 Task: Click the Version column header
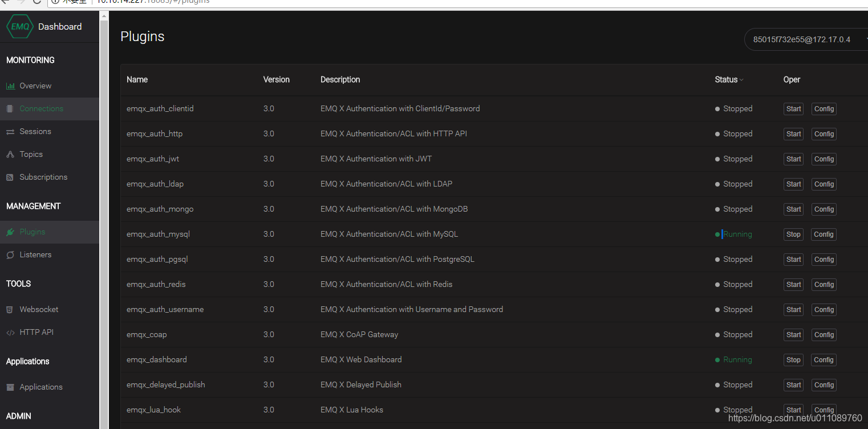(276, 79)
